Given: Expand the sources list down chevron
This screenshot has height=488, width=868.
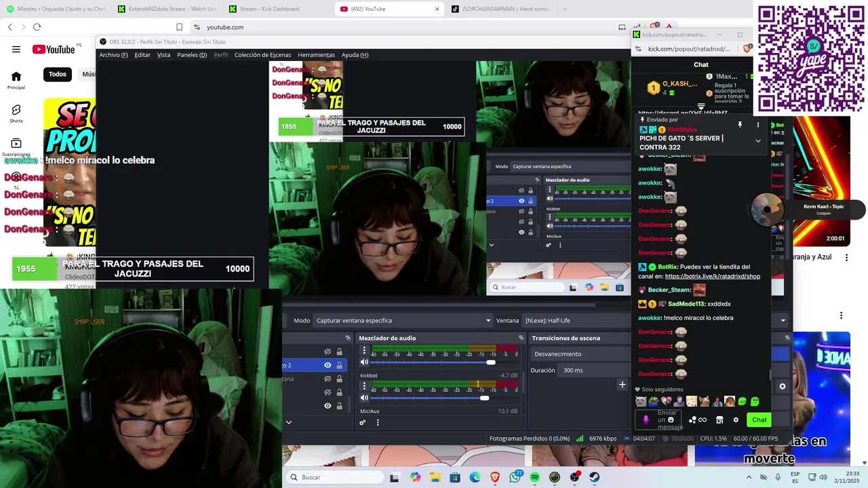Looking at the screenshot, I should point(288,422).
